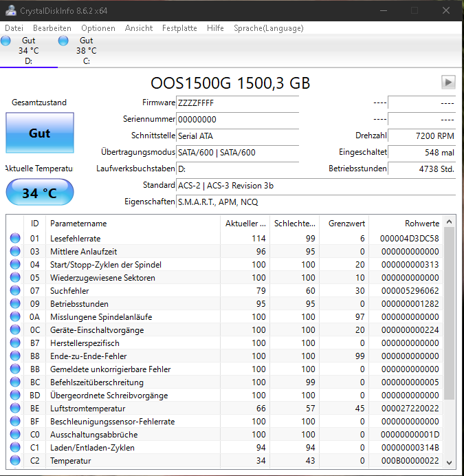Click status orb for row 09 Betriebsstunden

15,303
